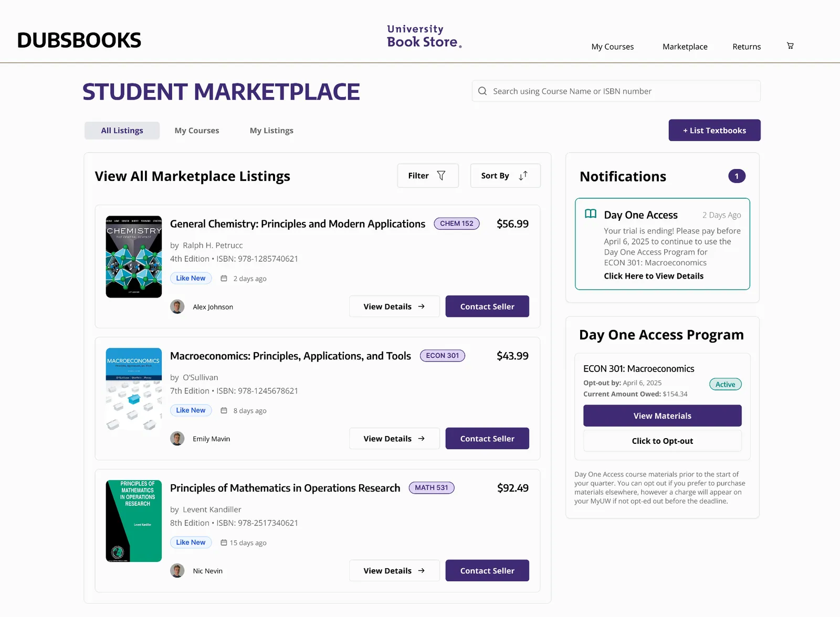Open the Sort By menu
The image size is (840, 617).
pos(505,176)
